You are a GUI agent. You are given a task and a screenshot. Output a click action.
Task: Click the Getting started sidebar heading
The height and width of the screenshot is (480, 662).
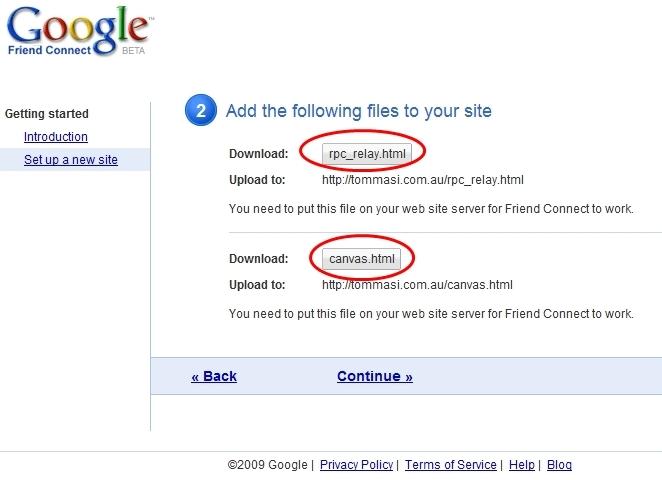pos(47,114)
